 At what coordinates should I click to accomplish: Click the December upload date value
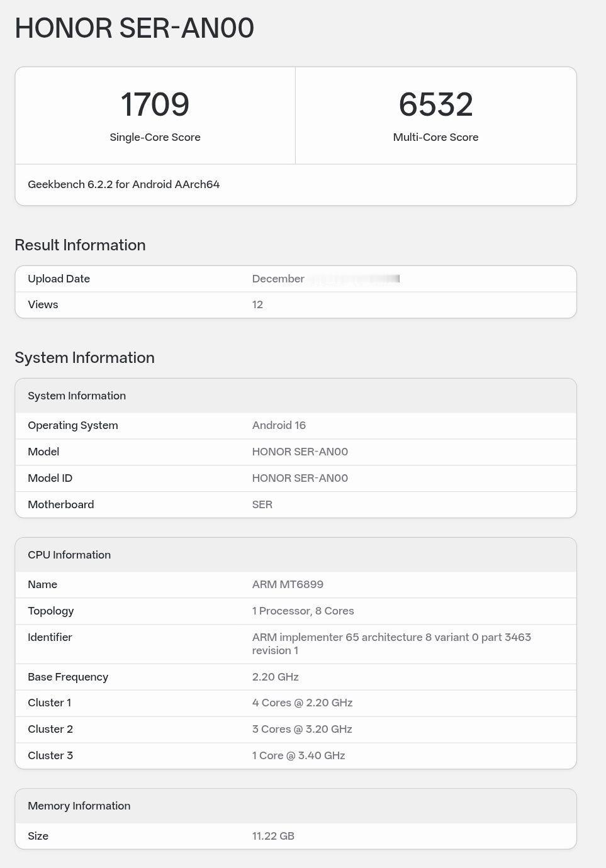tap(278, 279)
